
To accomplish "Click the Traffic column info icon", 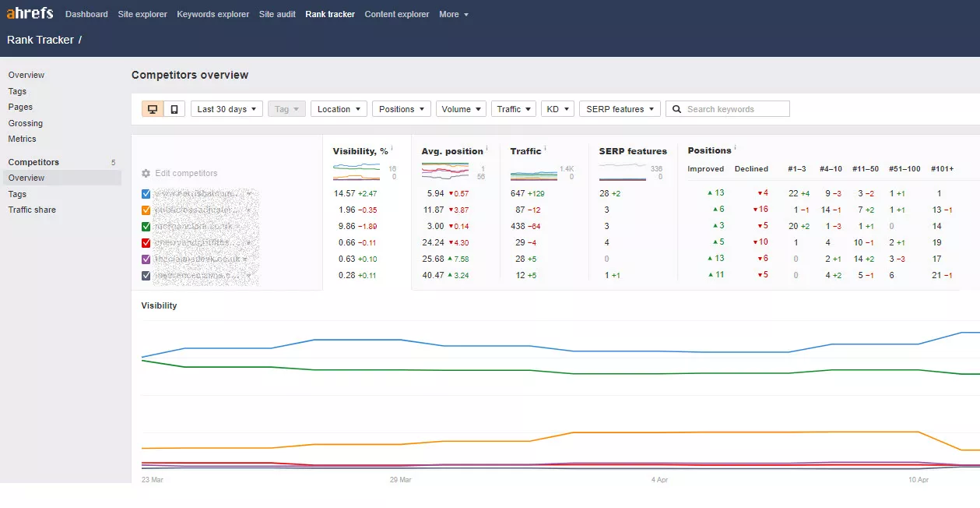I will 545,148.
